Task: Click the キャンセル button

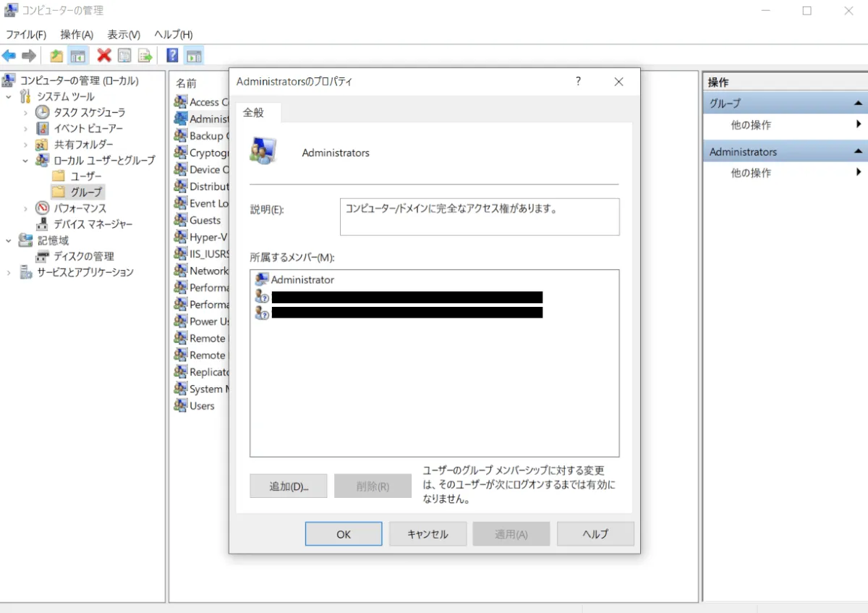Action: [427, 534]
